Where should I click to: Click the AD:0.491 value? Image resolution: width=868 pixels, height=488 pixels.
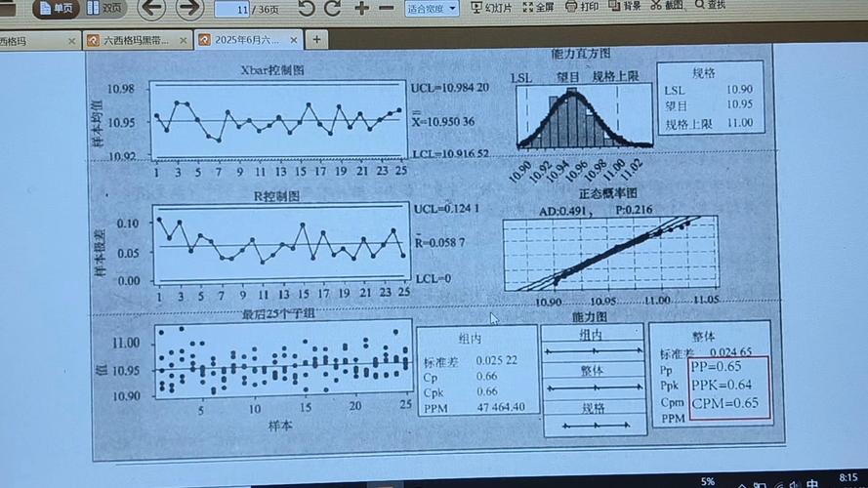(561, 212)
